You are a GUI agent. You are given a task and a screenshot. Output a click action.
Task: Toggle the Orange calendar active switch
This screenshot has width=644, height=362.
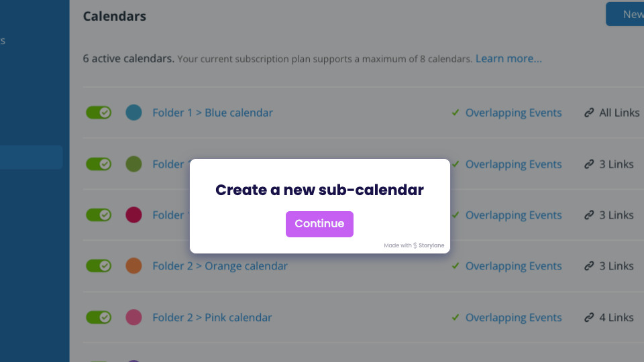(99, 265)
